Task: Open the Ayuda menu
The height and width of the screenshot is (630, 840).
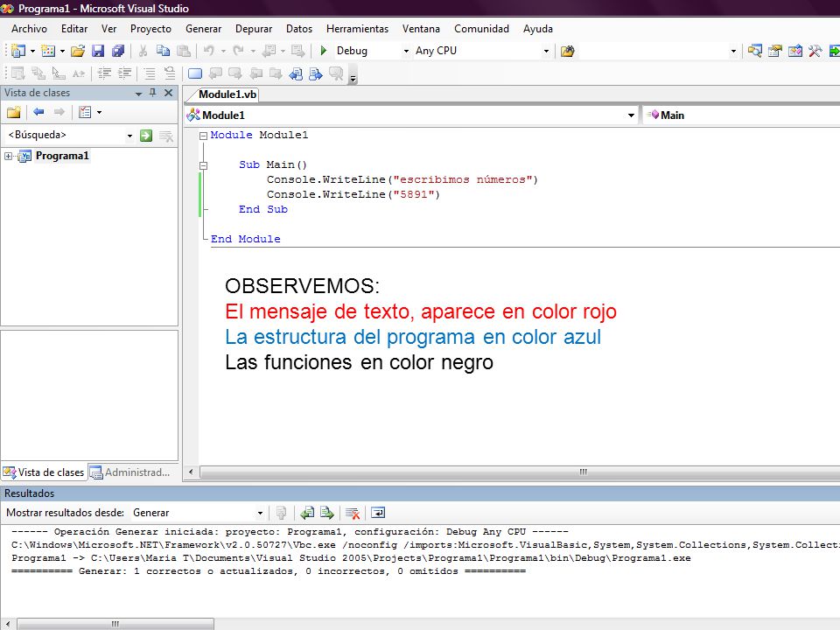Action: click(x=538, y=29)
